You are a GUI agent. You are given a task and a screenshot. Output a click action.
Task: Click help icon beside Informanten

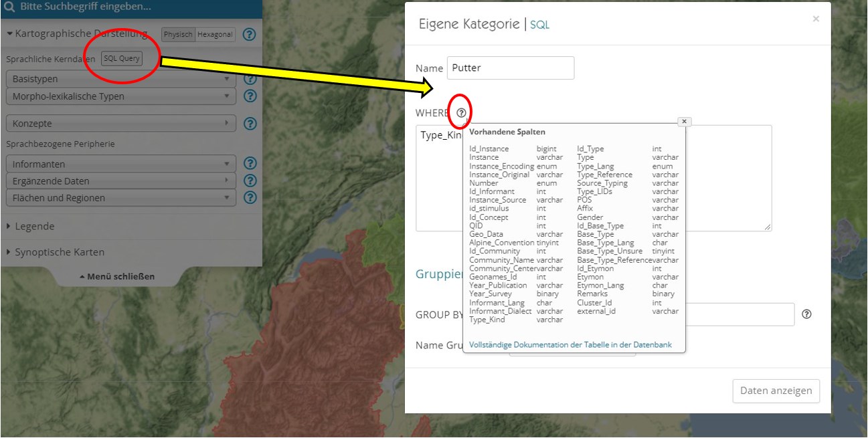[x=250, y=164]
